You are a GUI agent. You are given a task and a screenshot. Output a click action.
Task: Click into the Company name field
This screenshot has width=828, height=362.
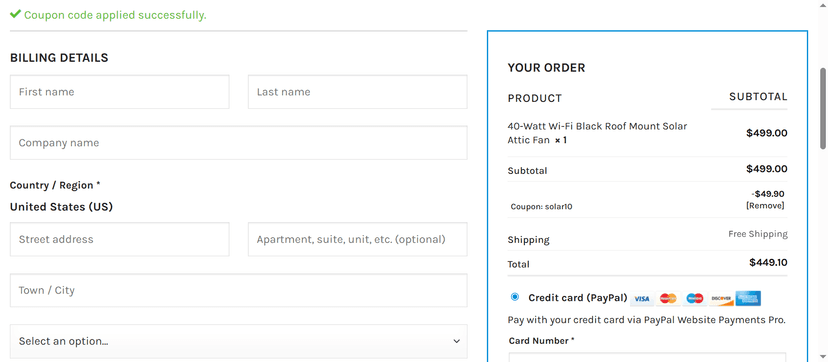[x=239, y=142]
